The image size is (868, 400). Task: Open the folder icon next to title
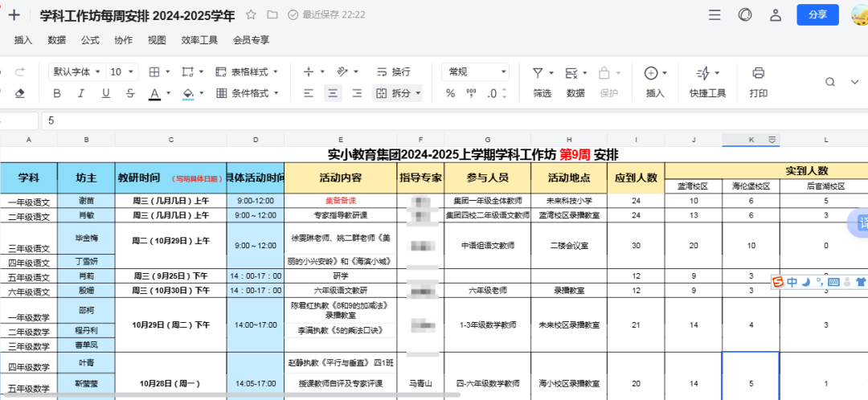[x=272, y=14]
